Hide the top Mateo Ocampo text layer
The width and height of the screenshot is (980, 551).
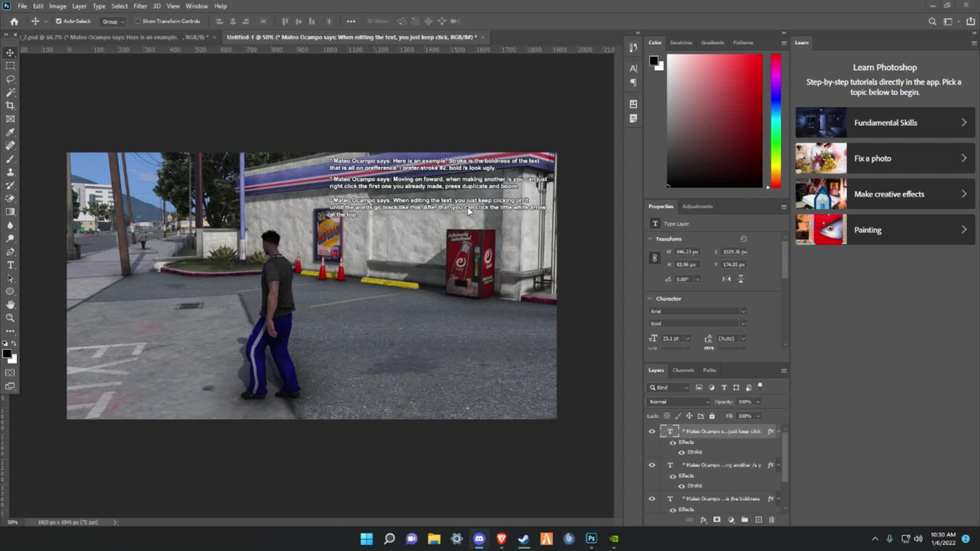click(x=652, y=431)
